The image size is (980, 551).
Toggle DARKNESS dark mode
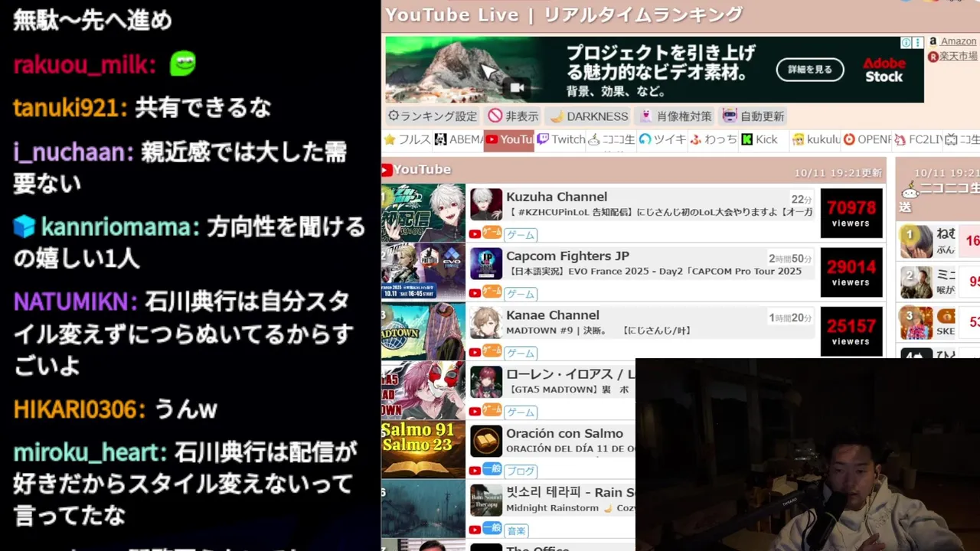coord(589,116)
